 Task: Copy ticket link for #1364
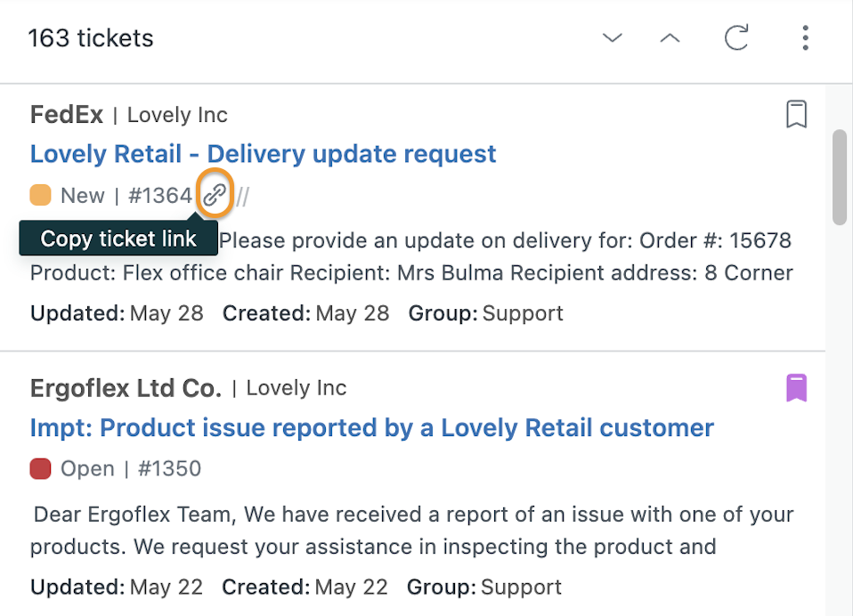tap(215, 194)
